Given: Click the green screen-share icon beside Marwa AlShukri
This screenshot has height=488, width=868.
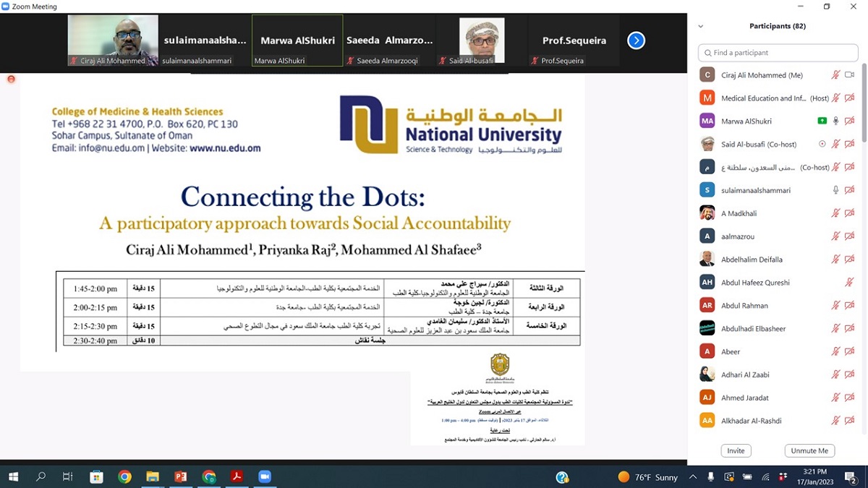Looking at the screenshot, I should click(x=822, y=121).
